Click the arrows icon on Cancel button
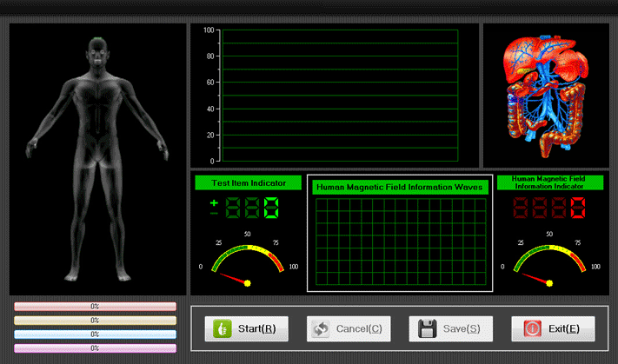The height and width of the screenshot is (364, 618). (320, 328)
